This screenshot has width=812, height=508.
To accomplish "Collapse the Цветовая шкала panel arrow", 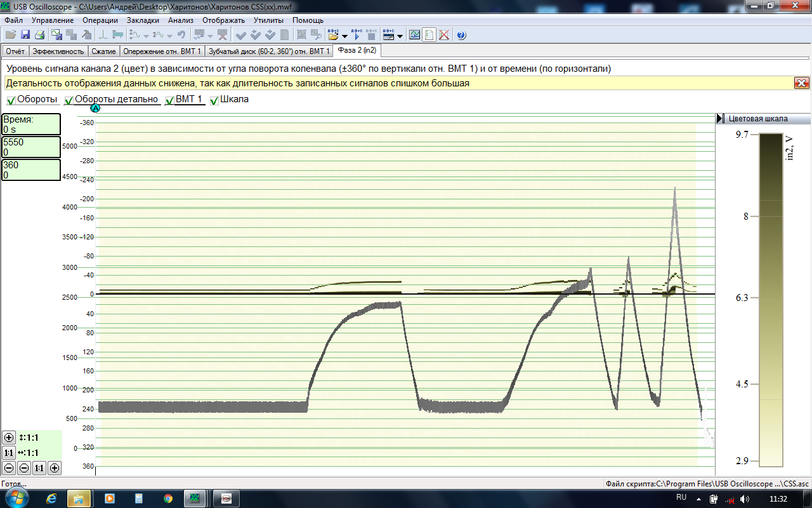I will pos(720,119).
